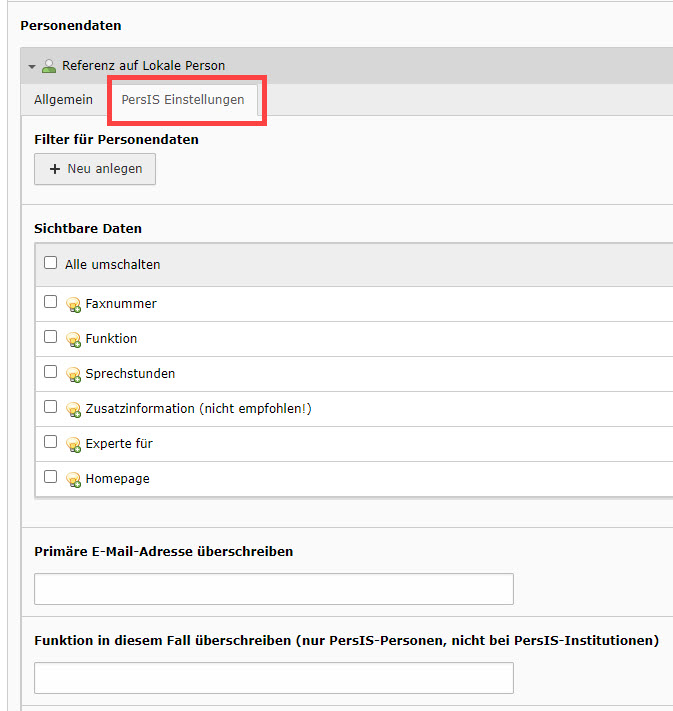The height and width of the screenshot is (711, 673).
Task: Click the Sprechstunden row icon
Action: tap(73, 374)
